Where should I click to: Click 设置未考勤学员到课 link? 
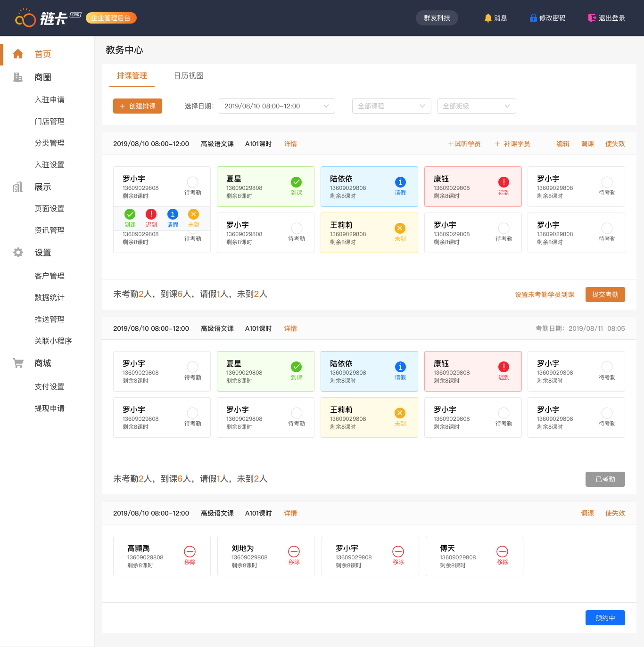point(544,295)
